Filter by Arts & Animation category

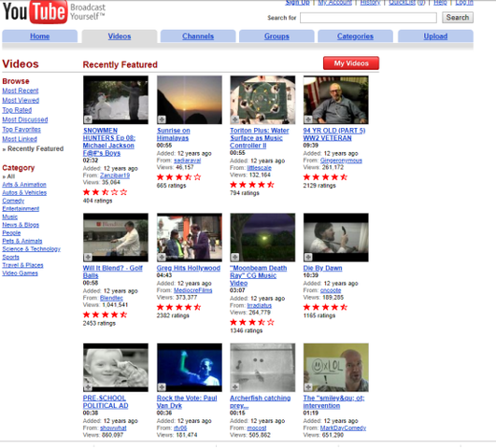pos(24,184)
